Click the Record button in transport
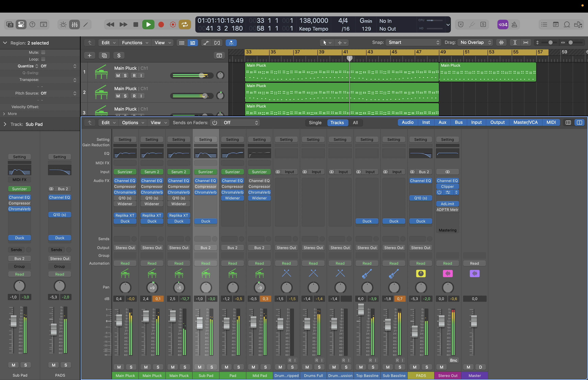The height and width of the screenshot is (380, 588). click(x=161, y=24)
